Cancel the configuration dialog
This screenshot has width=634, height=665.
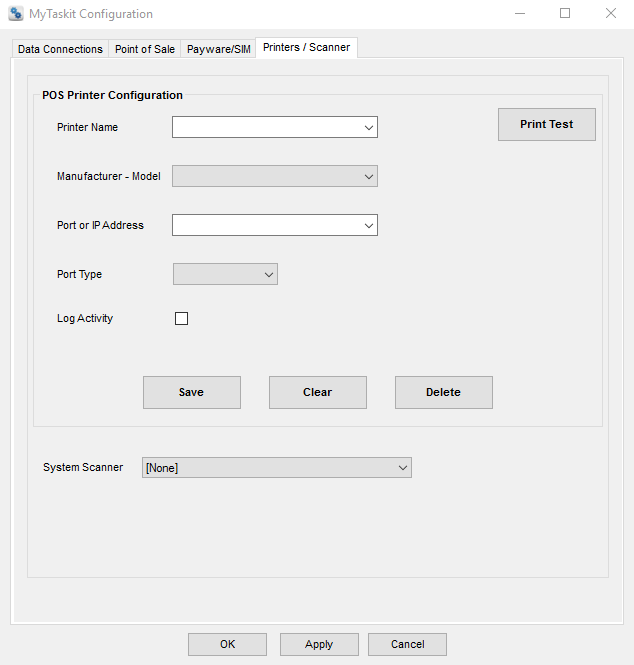tap(407, 644)
